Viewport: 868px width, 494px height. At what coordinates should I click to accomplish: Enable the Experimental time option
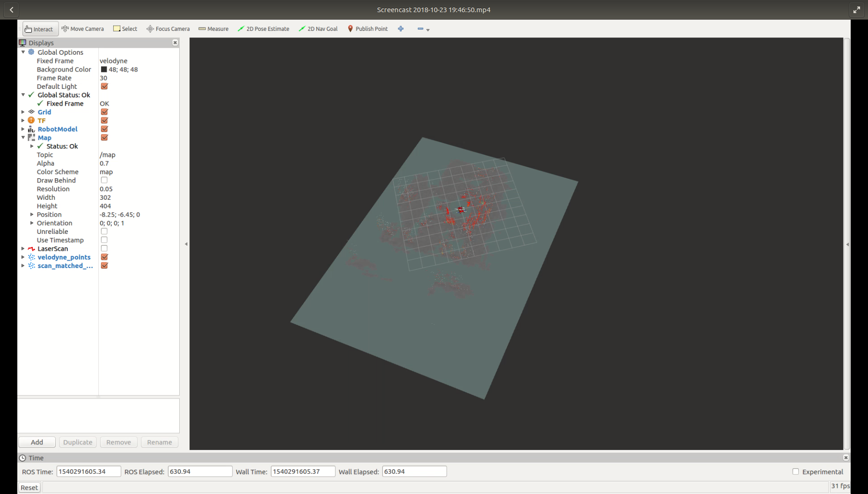(x=795, y=472)
